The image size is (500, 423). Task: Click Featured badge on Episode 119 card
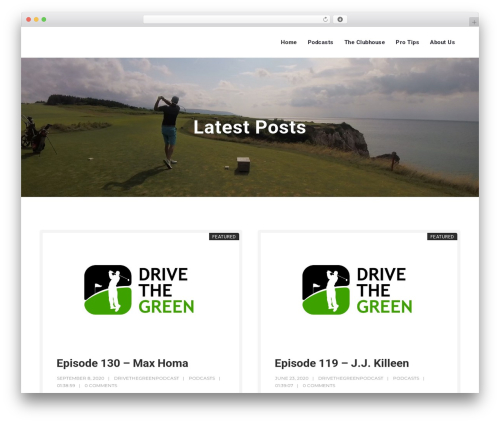pyautogui.click(x=442, y=236)
